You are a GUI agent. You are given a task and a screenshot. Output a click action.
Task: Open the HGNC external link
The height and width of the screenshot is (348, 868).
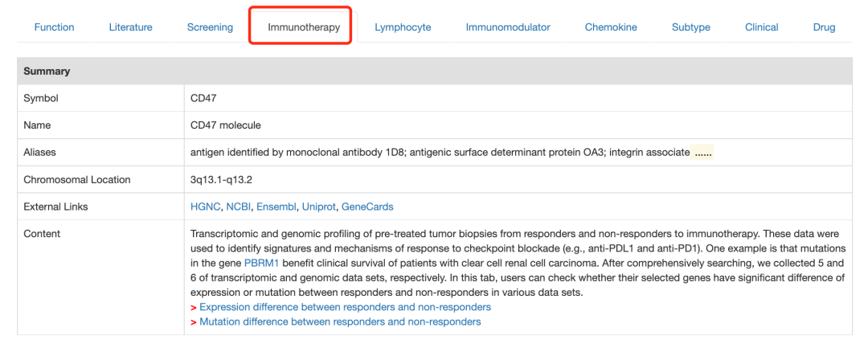(205, 207)
